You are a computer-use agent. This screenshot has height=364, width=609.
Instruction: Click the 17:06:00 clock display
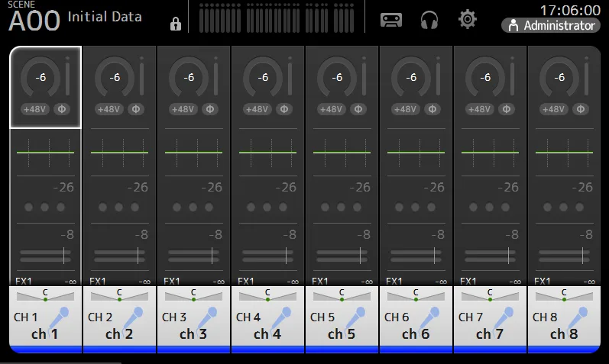(x=570, y=10)
